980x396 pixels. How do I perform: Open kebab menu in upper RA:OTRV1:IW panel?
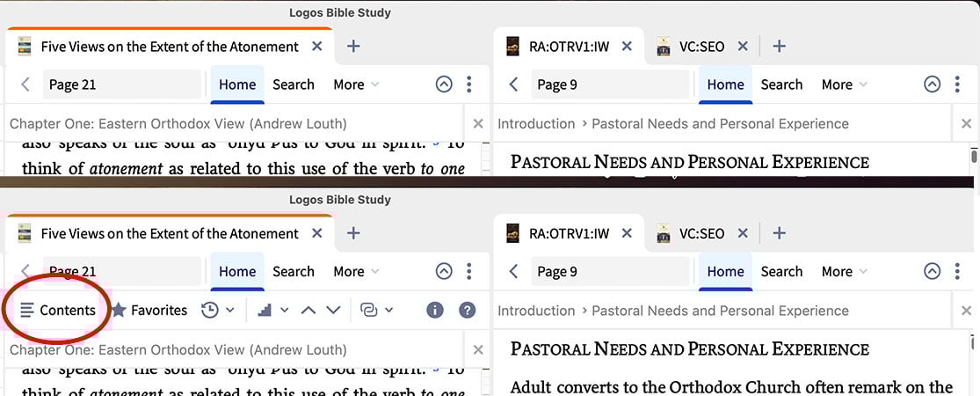coord(957,84)
